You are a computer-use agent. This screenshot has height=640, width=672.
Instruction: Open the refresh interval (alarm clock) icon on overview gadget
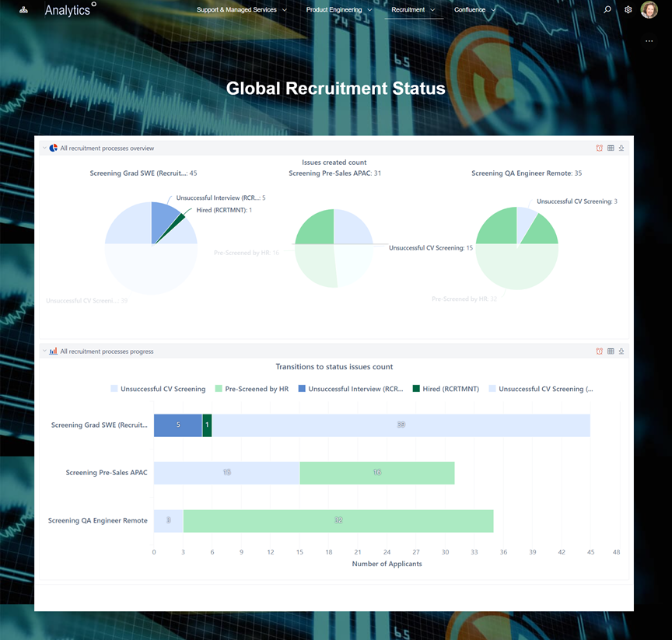(599, 148)
